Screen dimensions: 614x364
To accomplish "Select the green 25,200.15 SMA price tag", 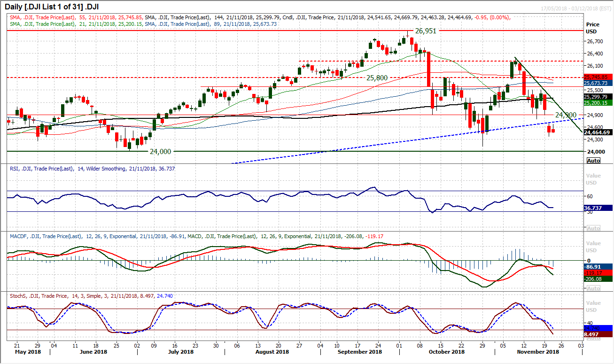I will (x=598, y=102).
